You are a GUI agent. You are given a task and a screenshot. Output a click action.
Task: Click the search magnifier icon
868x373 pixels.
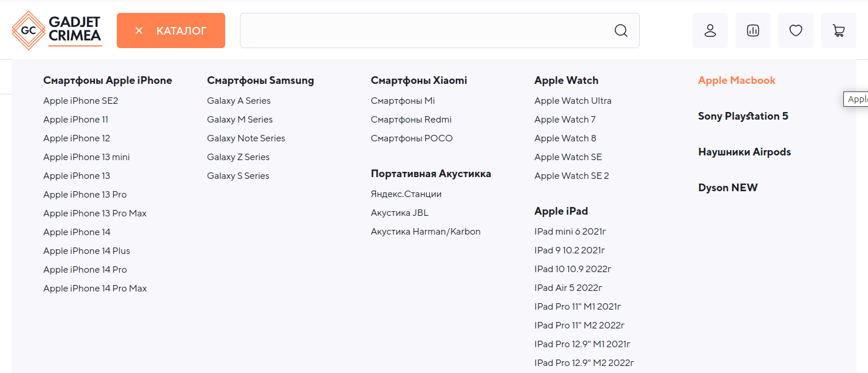pos(621,30)
